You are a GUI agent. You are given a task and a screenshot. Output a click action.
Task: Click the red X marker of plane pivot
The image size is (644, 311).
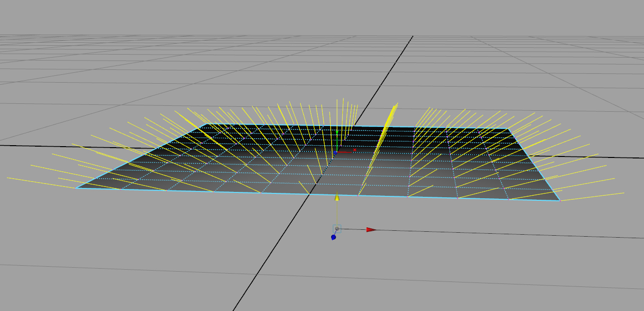click(x=355, y=150)
